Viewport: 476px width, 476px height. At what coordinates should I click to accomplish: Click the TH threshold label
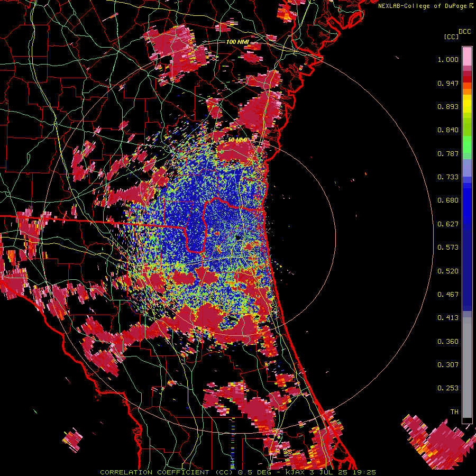454,412
